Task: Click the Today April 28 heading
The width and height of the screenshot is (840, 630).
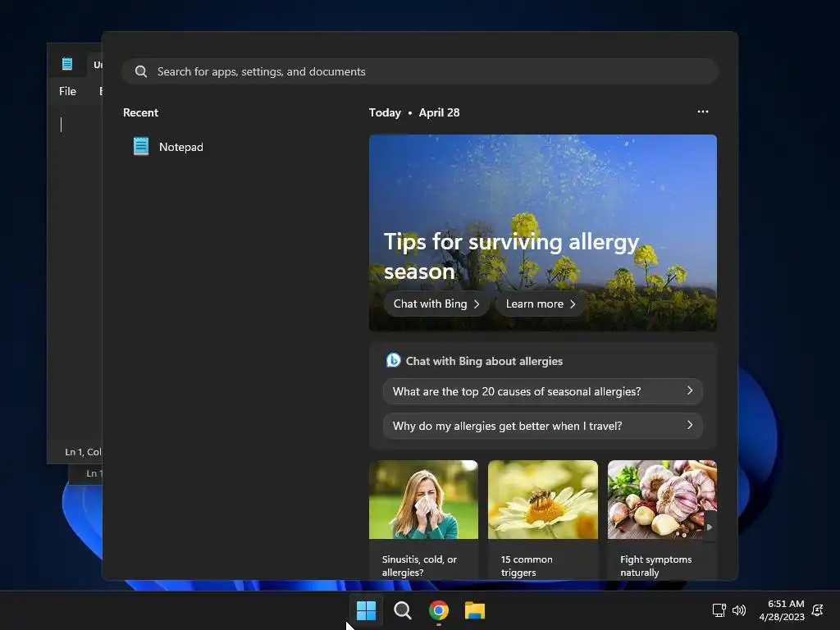Action: (x=414, y=112)
